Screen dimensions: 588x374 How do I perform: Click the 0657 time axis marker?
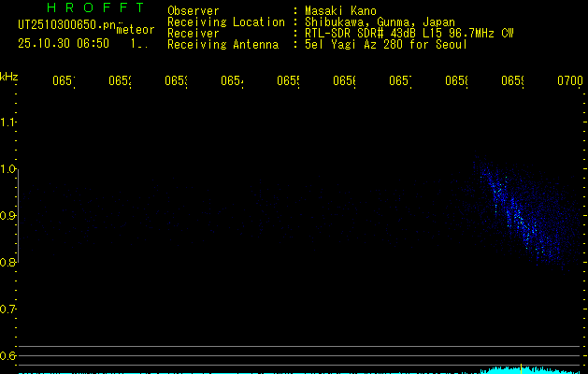400,80
